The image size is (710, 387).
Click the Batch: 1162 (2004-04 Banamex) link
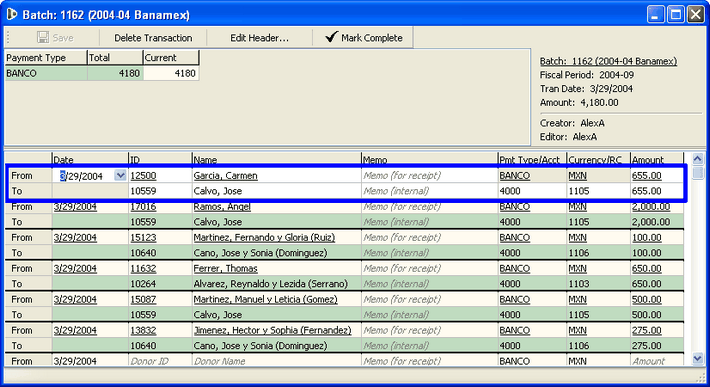click(608, 61)
